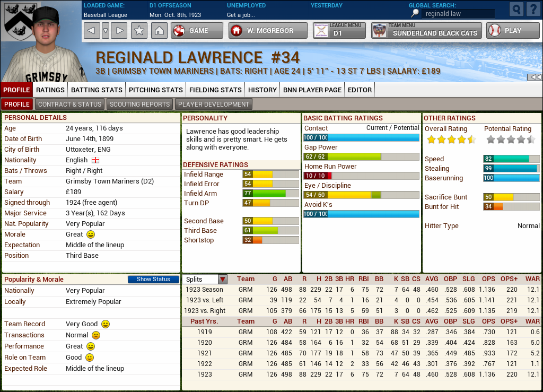Click the Show Status button
Image resolution: width=543 pixels, height=392 pixels.
coord(153,279)
